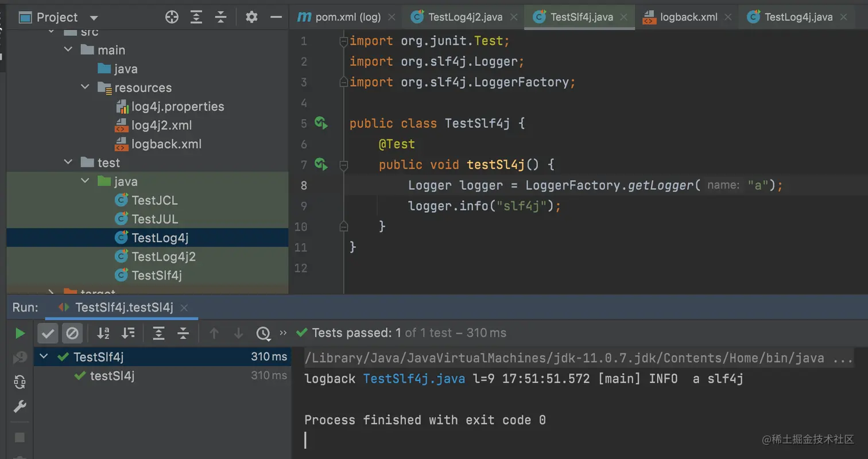868x459 pixels.
Task: Show more run toolbar actions chevron
Action: point(283,333)
